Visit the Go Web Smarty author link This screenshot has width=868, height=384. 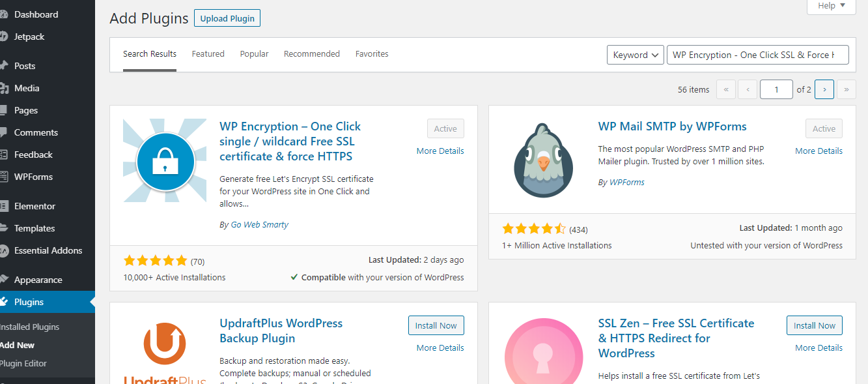click(259, 224)
